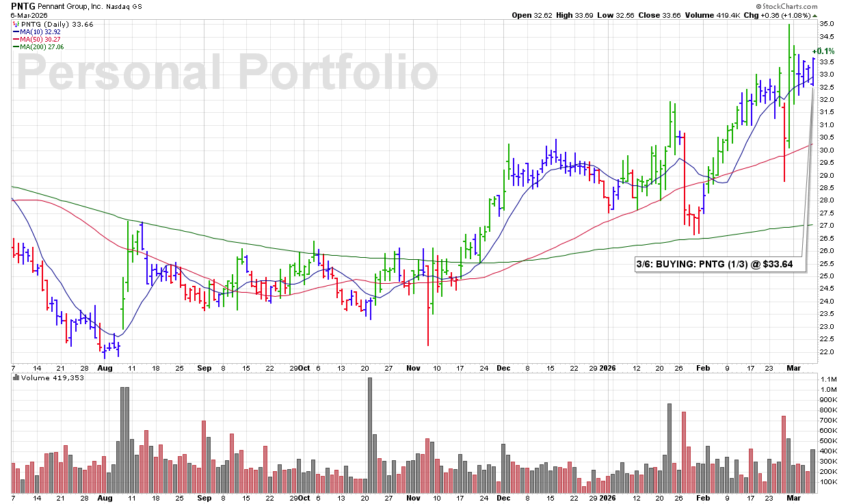Click the Dec label on the price time axis
848x504 pixels.
pyautogui.click(x=503, y=368)
